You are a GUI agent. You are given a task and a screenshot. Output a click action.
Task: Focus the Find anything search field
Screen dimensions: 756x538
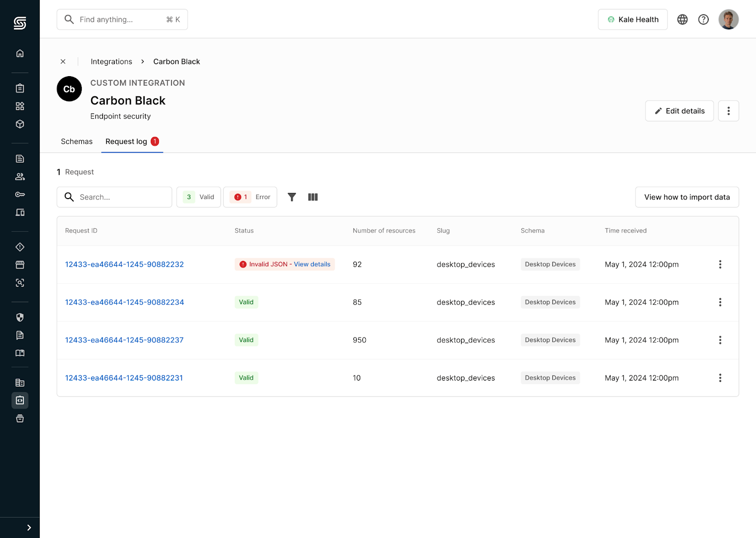[122, 19]
